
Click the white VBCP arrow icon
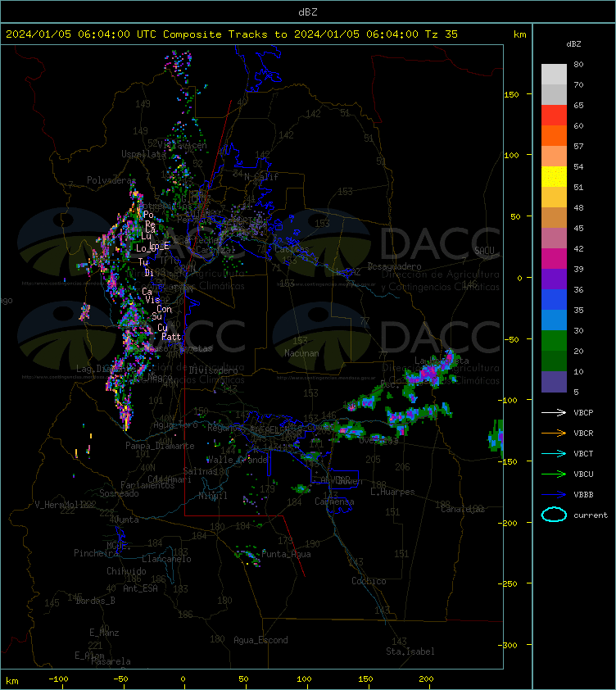tap(554, 412)
